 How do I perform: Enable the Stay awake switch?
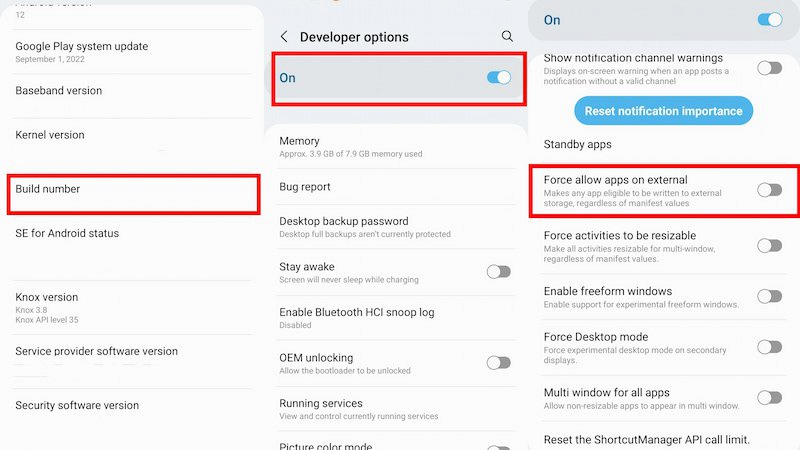[x=498, y=272]
